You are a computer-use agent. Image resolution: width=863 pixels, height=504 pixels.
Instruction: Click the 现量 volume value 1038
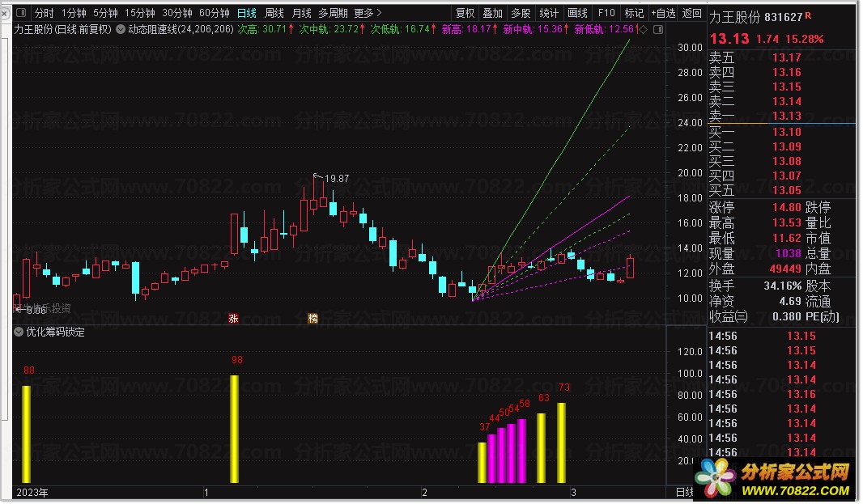[x=789, y=254]
